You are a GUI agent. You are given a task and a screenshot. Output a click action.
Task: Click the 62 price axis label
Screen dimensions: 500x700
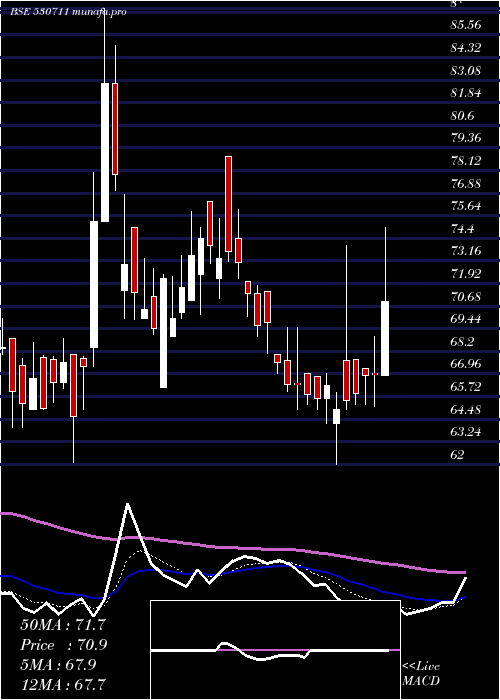point(458,454)
